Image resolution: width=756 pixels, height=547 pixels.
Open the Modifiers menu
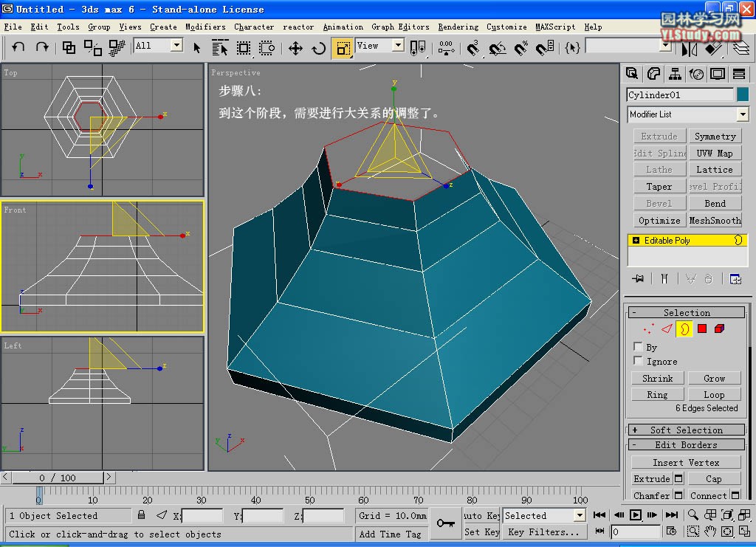pyautogui.click(x=205, y=27)
